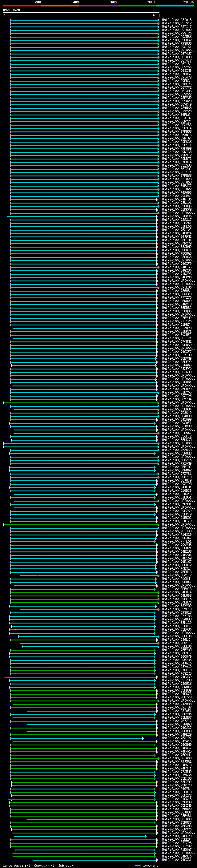Open hit UniRef100_A2IAE1

[x=177, y=711]
